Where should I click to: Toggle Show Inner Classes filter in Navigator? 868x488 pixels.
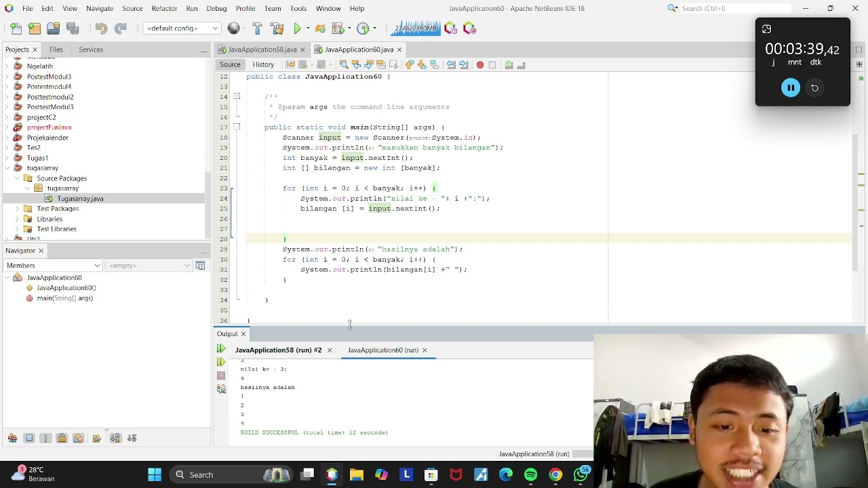pyautogui.click(x=78, y=438)
